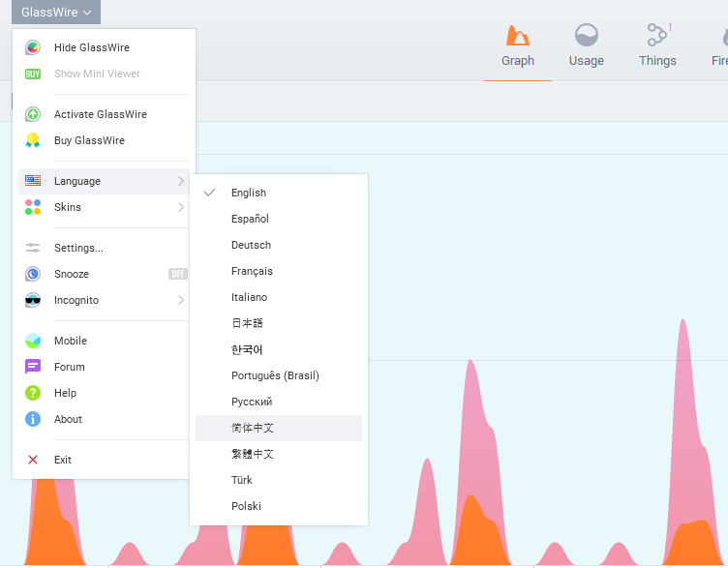
Task: Click the Activate GlassWire green arrow icon
Action: coord(33,114)
